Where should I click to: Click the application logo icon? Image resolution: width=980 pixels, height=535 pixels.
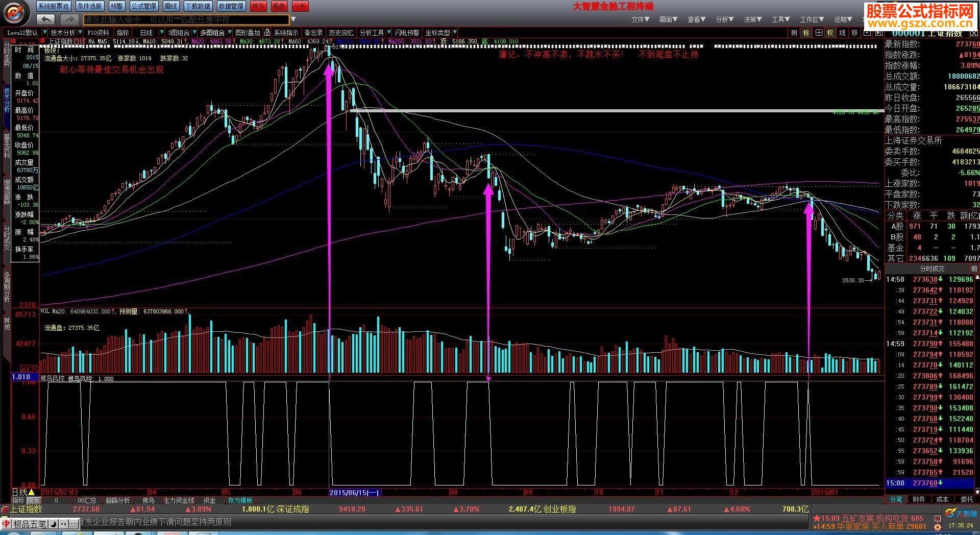click(x=15, y=12)
